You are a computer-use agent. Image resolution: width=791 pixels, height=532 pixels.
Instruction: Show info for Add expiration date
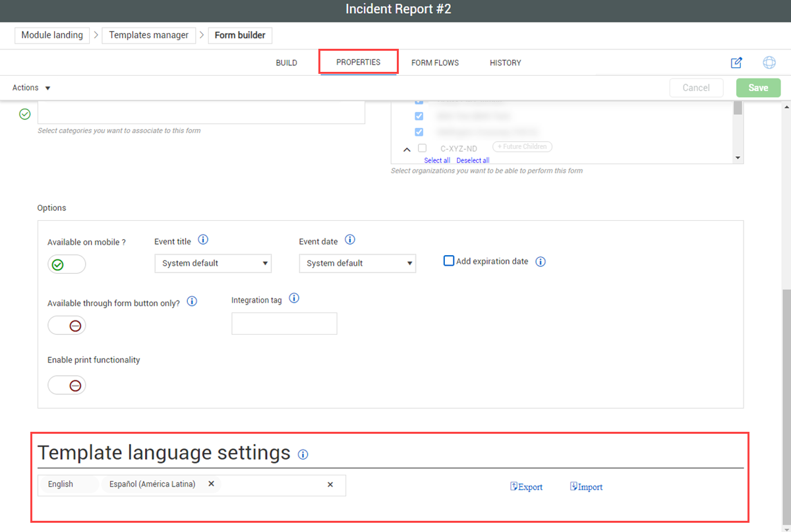pyautogui.click(x=541, y=262)
